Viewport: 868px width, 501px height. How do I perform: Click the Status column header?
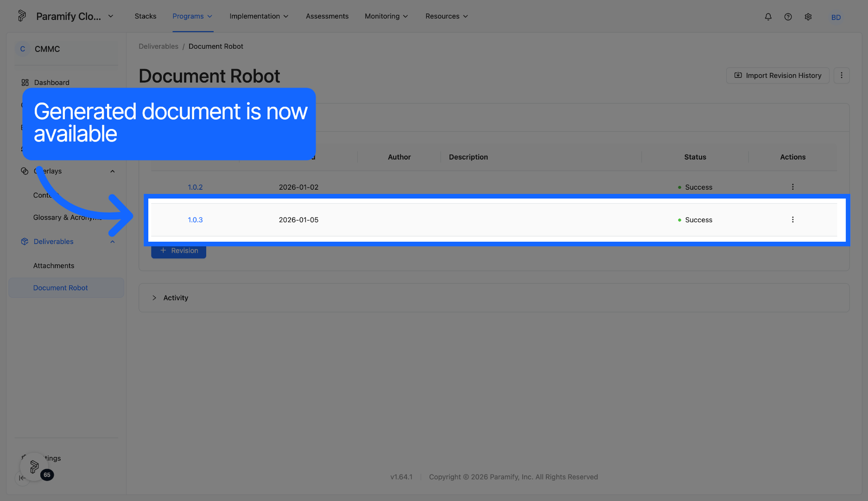click(x=695, y=157)
